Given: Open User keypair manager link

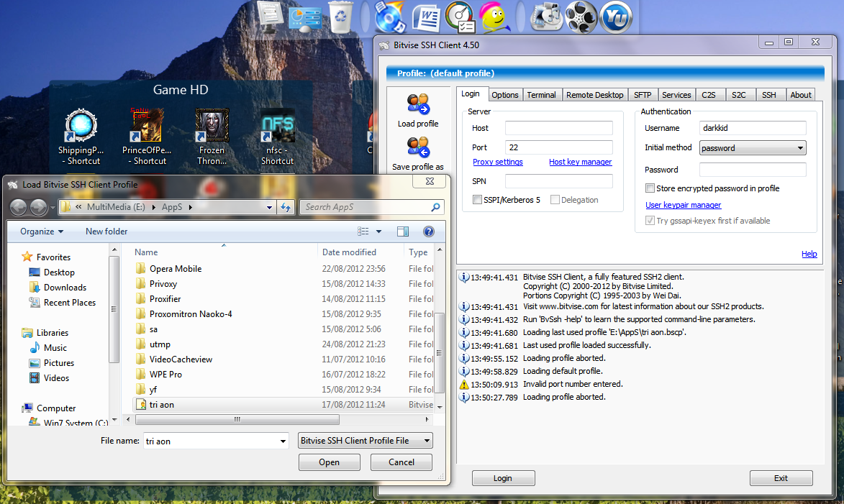Looking at the screenshot, I should (x=683, y=205).
